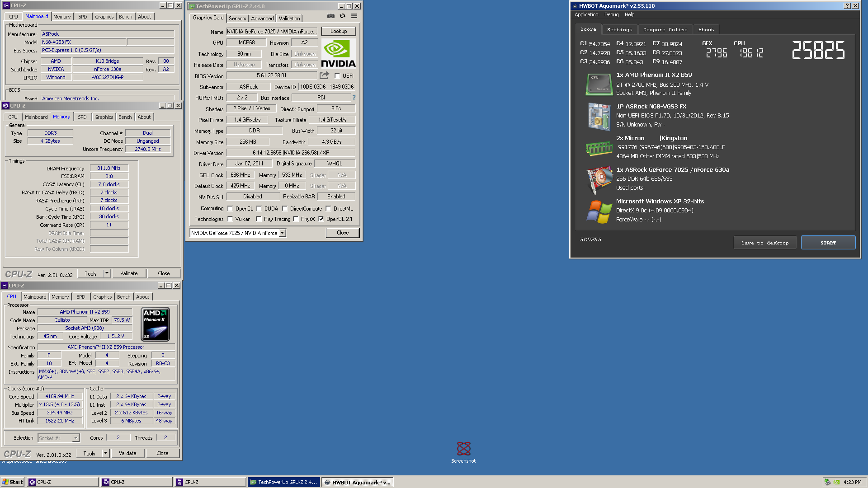Click the BIOS Version field in GPU-Z
The height and width of the screenshot is (488, 868).
coord(272,75)
